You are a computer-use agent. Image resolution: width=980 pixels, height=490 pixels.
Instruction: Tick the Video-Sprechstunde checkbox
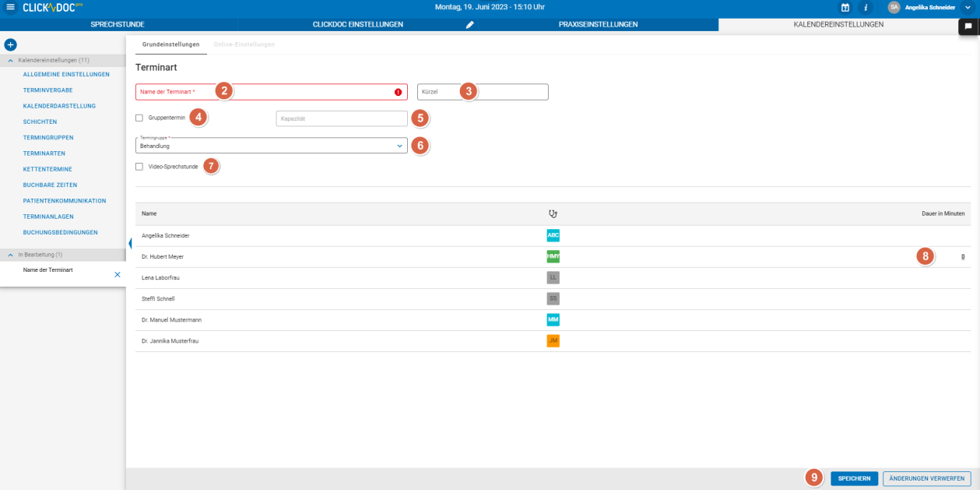tap(139, 166)
